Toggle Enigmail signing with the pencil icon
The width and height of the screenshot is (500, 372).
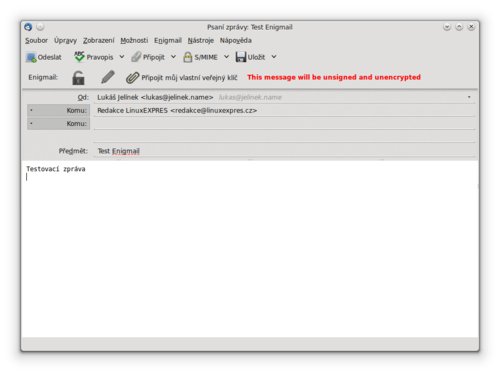click(108, 77)
